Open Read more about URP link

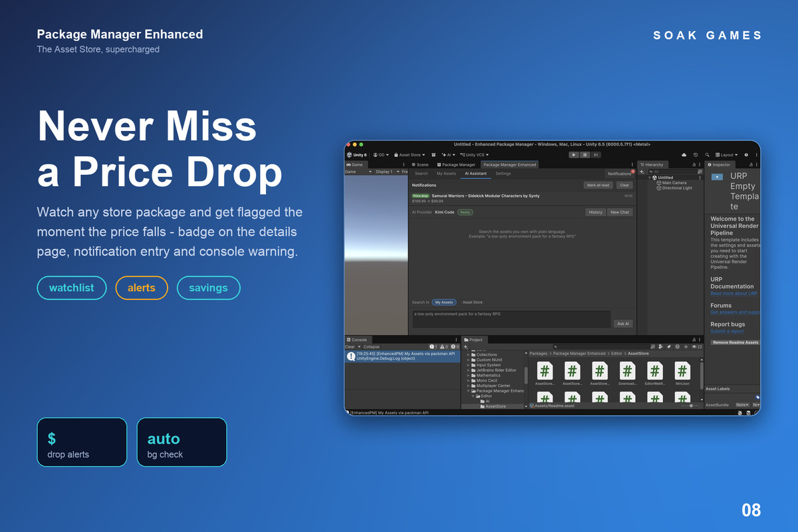[734, 293]
